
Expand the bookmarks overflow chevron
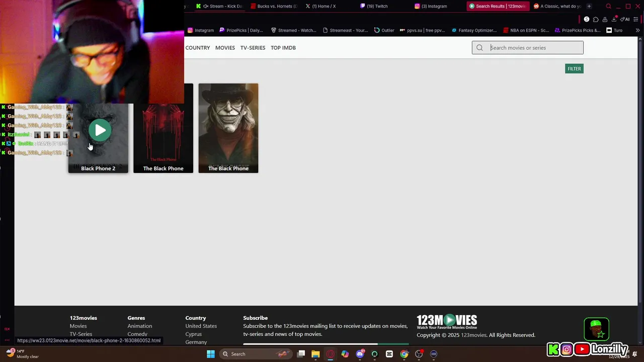point(637,30)
